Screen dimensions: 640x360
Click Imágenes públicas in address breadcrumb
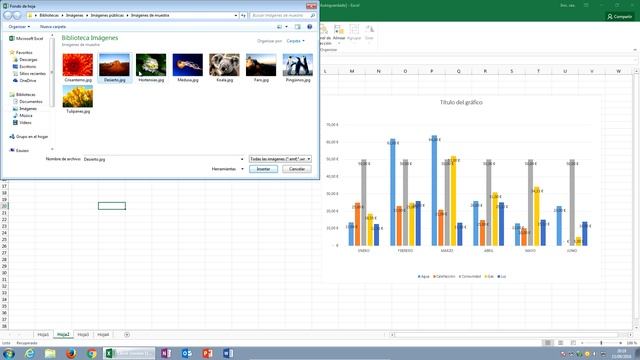(107, 16)
